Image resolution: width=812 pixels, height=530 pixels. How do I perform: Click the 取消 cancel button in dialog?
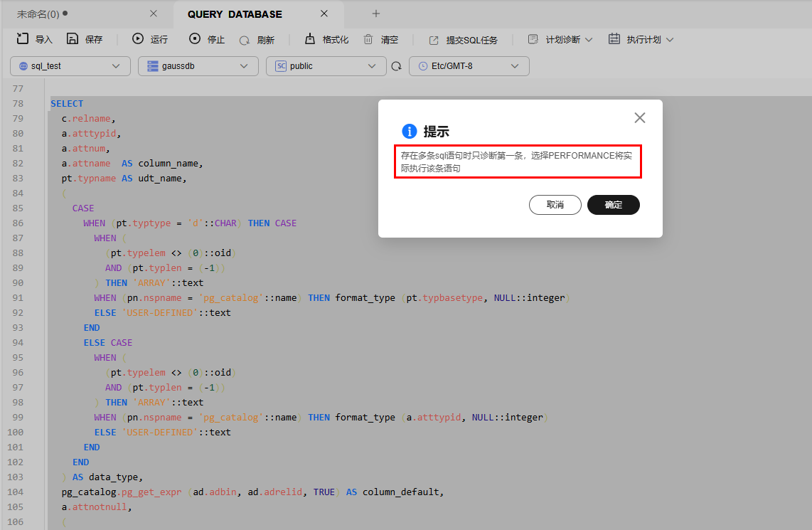click(555, 205)
